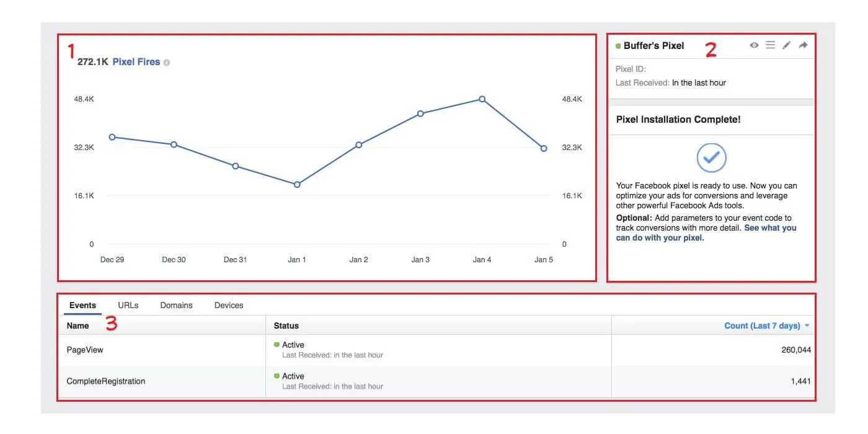Click the green dot beside Buffer's Pixel
This screenshot has width=868, height=434.
[618, 45]
